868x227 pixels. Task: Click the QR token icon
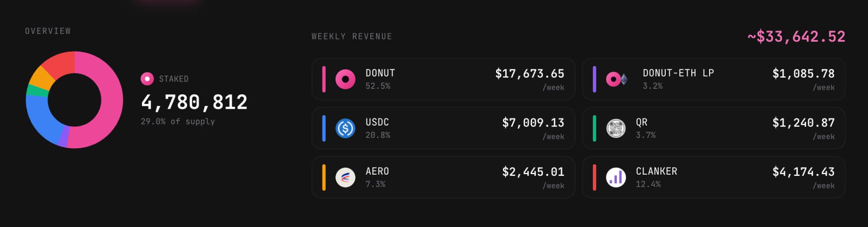[x=616, y=128]
